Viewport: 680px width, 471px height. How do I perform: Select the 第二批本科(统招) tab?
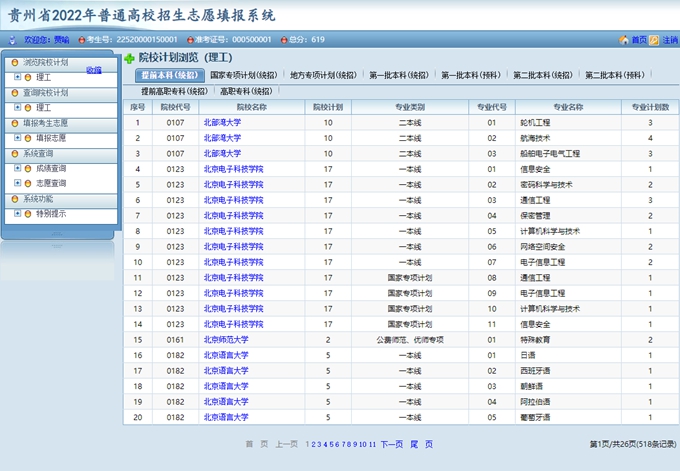pos(543,75)
